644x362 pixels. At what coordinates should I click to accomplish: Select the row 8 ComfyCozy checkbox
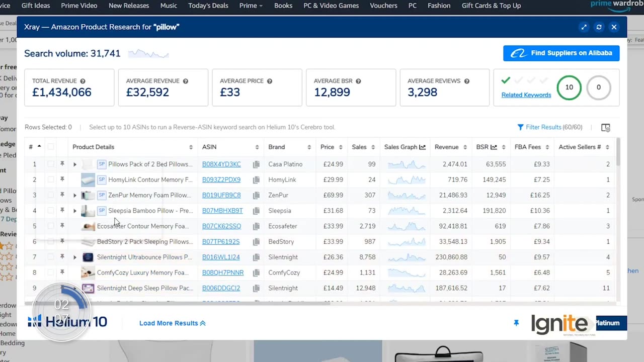[51, 273]
